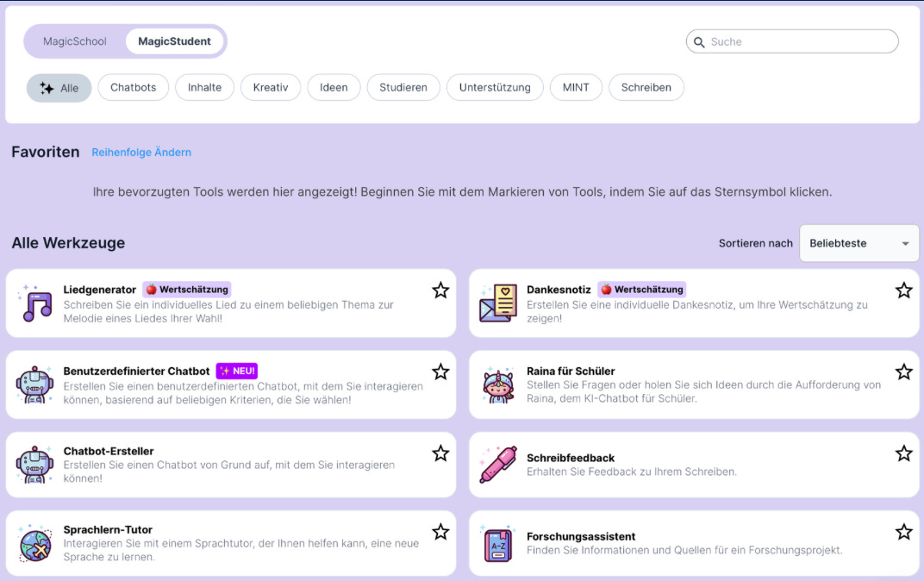Star the Benutzerdefinierter Chatbot tool
Viewport: 924px width, 581px height.
pos(440,372)
